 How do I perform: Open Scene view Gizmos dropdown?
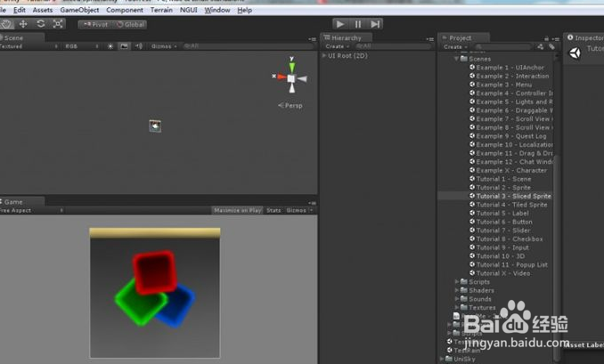tap(164, 46)
